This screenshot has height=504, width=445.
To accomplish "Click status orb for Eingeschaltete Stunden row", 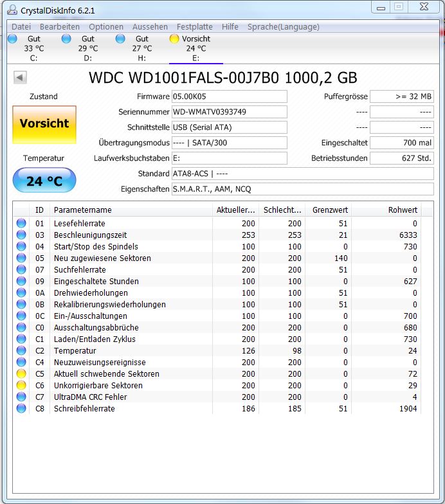I will (x=21, y=281).
